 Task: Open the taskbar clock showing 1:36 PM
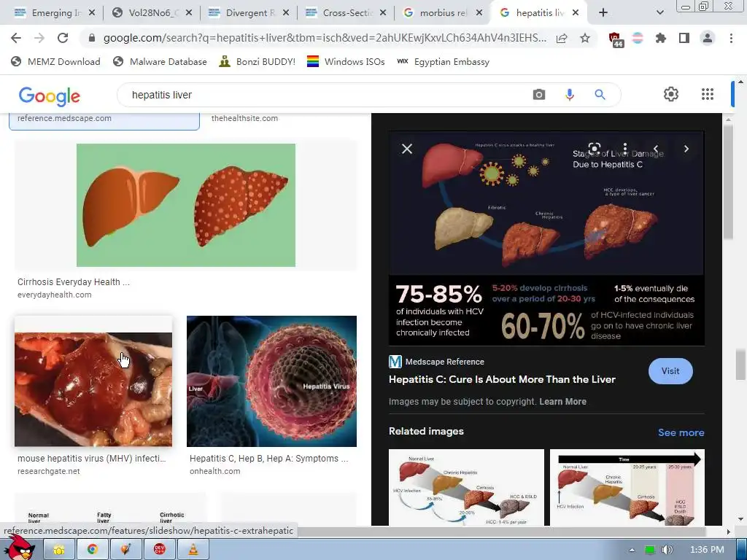pos(706,550)
